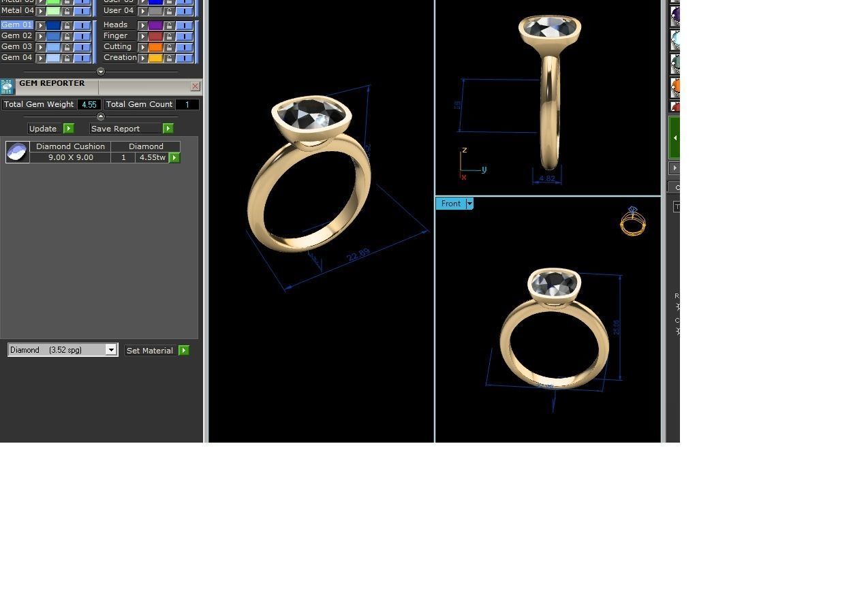Click the XYZ axis indicator in side viewport
The image size is (868, 589).
473,164
